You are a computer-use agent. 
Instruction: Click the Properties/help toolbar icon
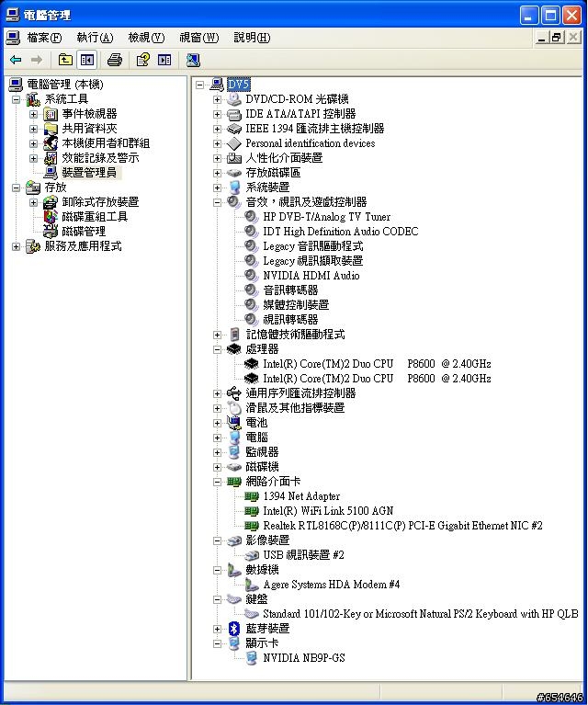pyautogui.click(x=143, y=60)
